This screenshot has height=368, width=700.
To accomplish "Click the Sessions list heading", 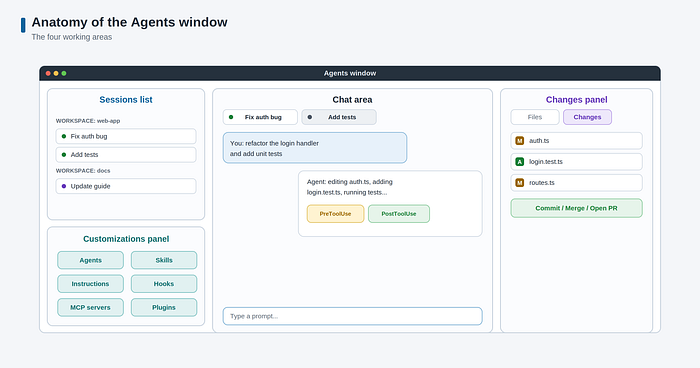I will [x=126, y=100].
